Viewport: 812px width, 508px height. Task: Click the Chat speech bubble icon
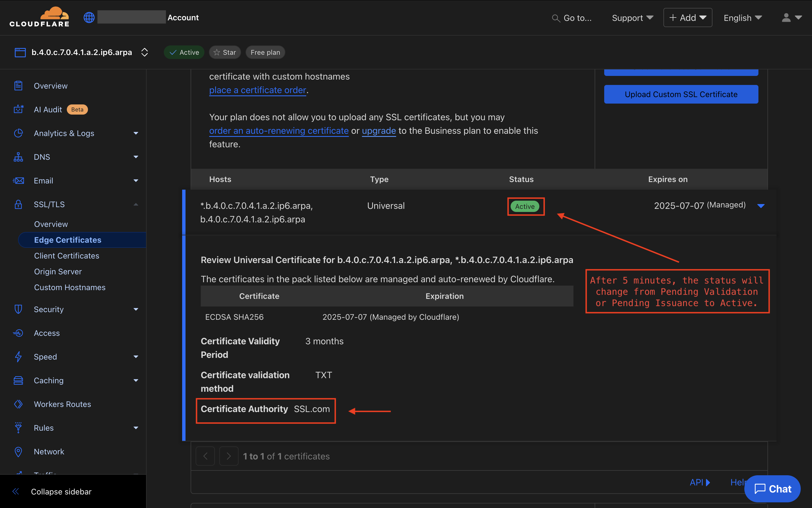point(760,489)
